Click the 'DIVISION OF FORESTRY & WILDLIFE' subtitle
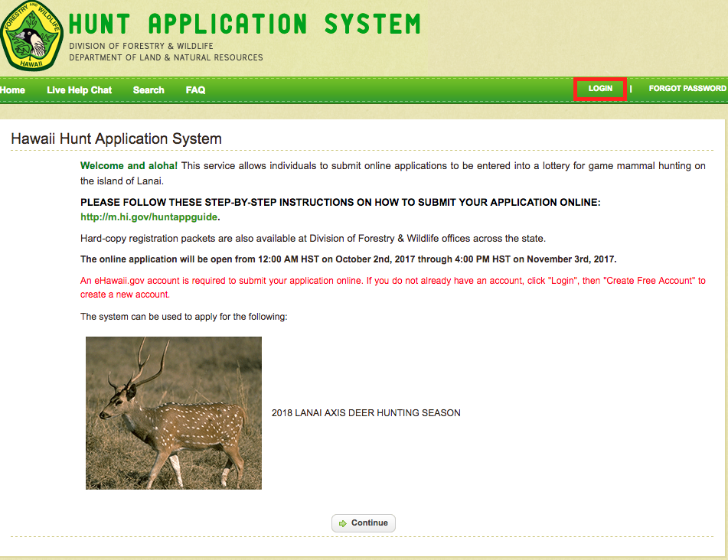 141,46
